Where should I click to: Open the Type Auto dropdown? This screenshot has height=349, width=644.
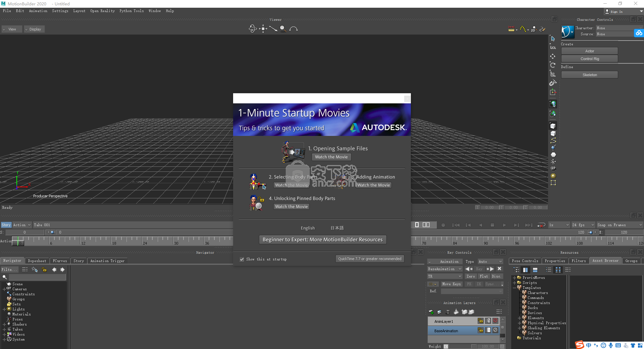[x=490, y=262]
